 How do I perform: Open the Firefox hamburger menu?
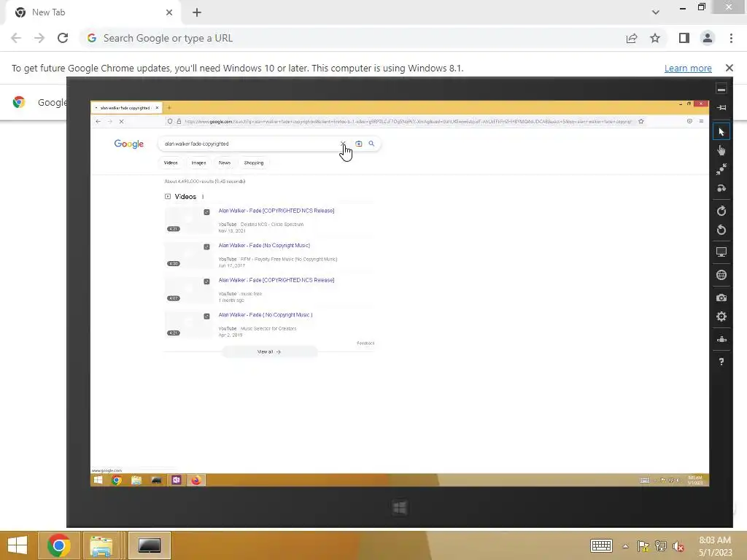click(701, 122)
